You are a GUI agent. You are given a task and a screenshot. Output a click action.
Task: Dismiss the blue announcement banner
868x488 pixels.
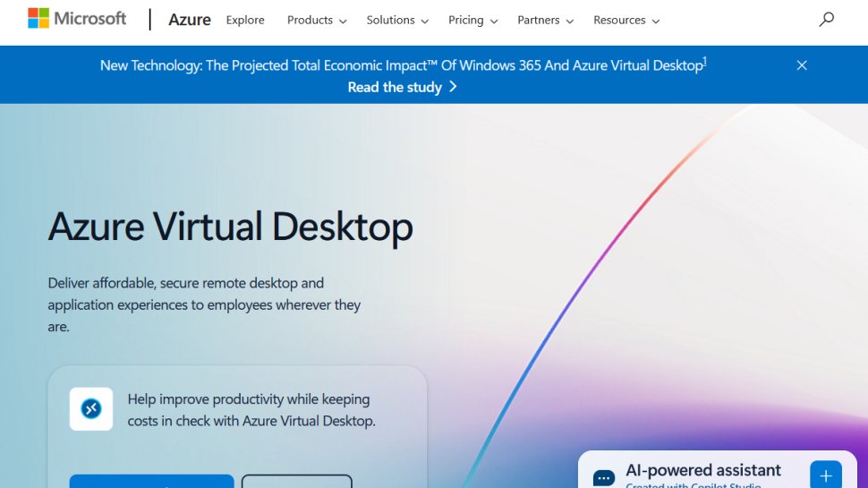pos(802,65)
